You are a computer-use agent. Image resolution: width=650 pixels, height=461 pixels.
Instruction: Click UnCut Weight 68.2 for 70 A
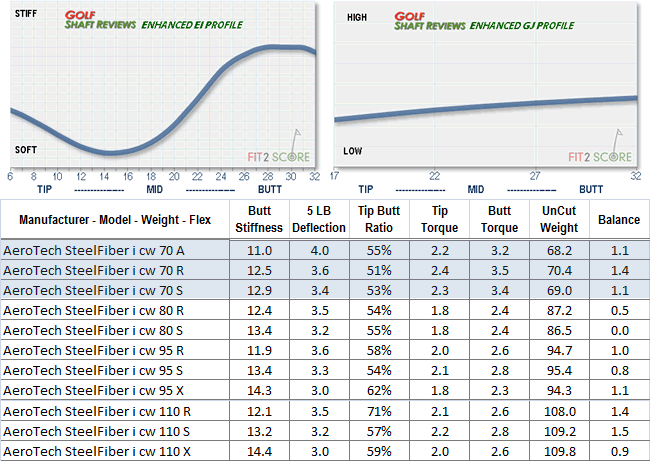[x=559, y=250]
